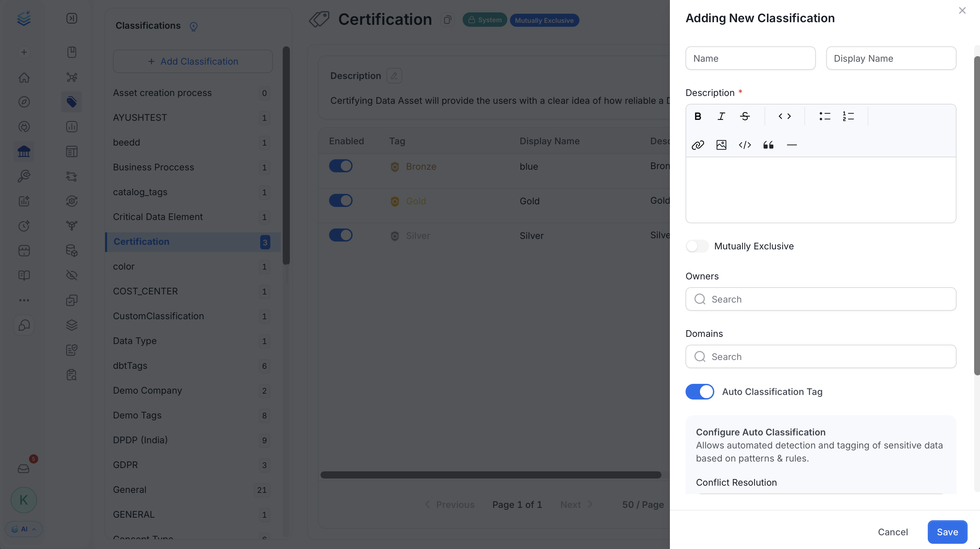Image resolution: width=980 pixels, height=549 pixels.
Task: Open the 50 / Page size dropdown
Action: pyautogui.click(x=643, y=505)
